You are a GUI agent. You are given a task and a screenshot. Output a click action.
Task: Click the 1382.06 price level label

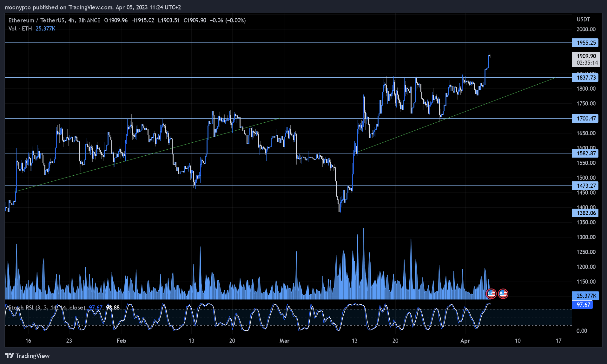point(585,213)
